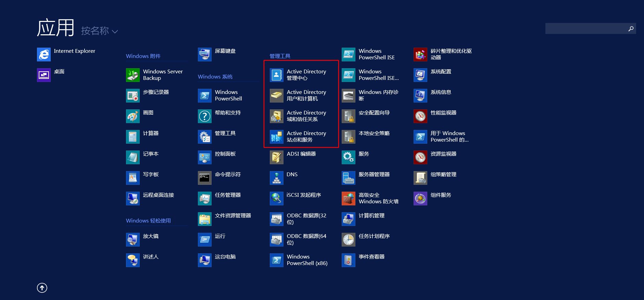Launch Windows PowerShell under Windows 系统
This screenshot has height=300, width=644.
(205, 96)
